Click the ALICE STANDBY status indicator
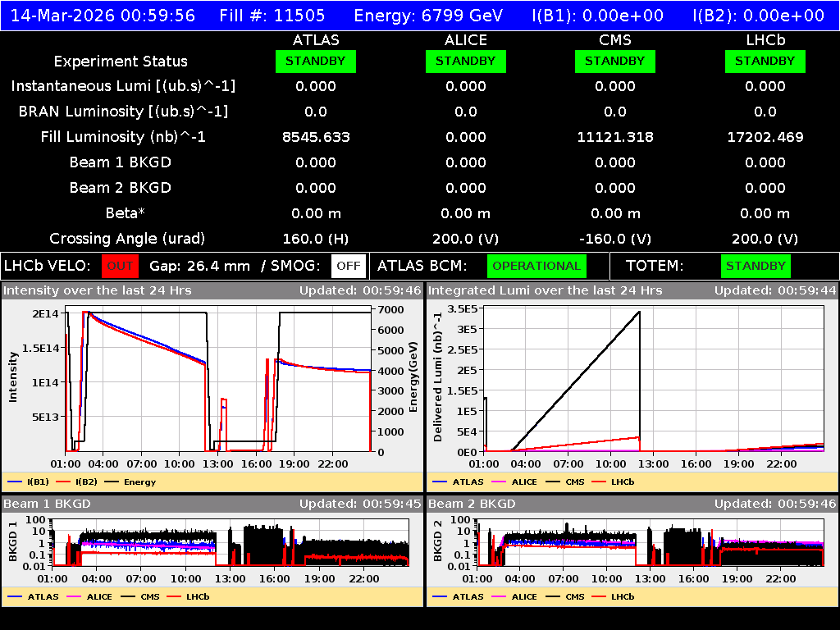The width and height of the screenshot is (840, 630). pyautogui.click(x=465, y=62)
